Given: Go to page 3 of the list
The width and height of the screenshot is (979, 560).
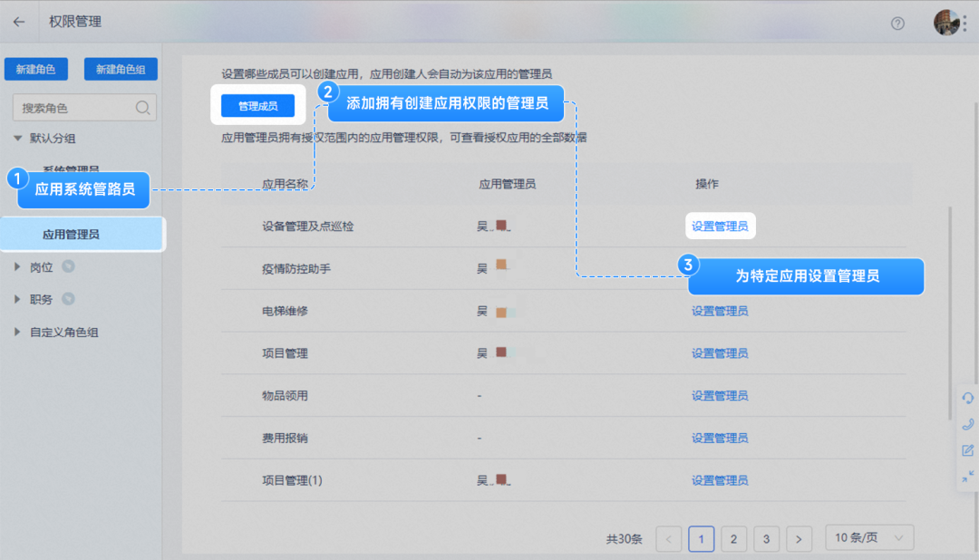Looking at the screenshot, I should pyautogui.click(x=766, y=537).
